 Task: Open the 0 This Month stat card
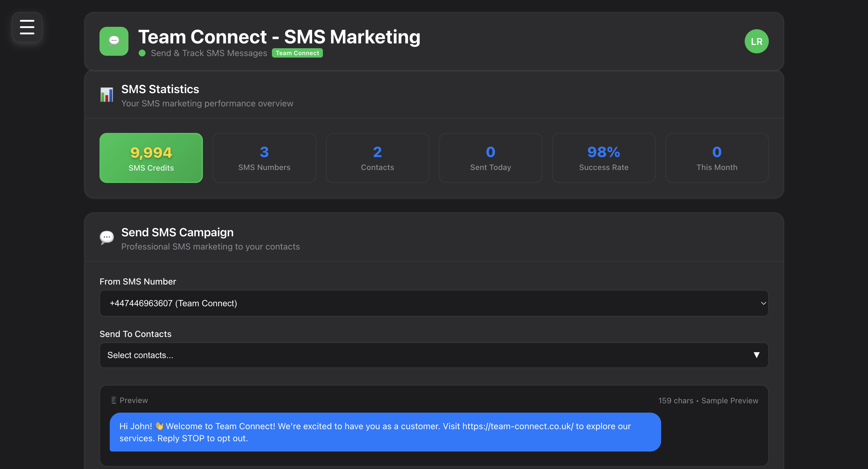[717, 158]
